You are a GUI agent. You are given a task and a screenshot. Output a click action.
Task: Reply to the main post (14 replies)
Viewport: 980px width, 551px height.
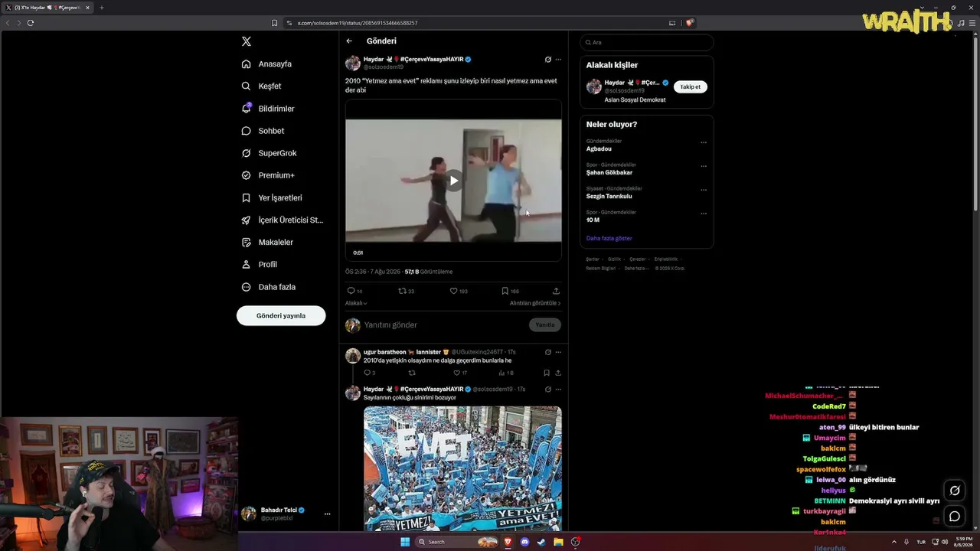354,291
